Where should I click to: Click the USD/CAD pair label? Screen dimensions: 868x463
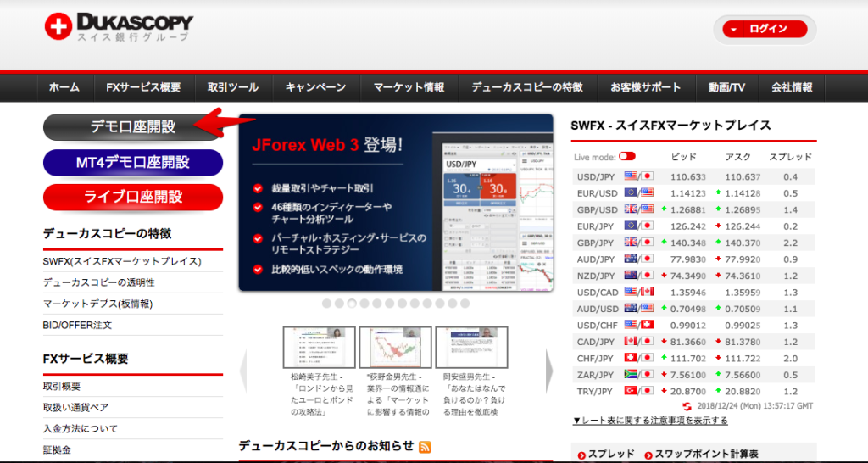[596, 292]
